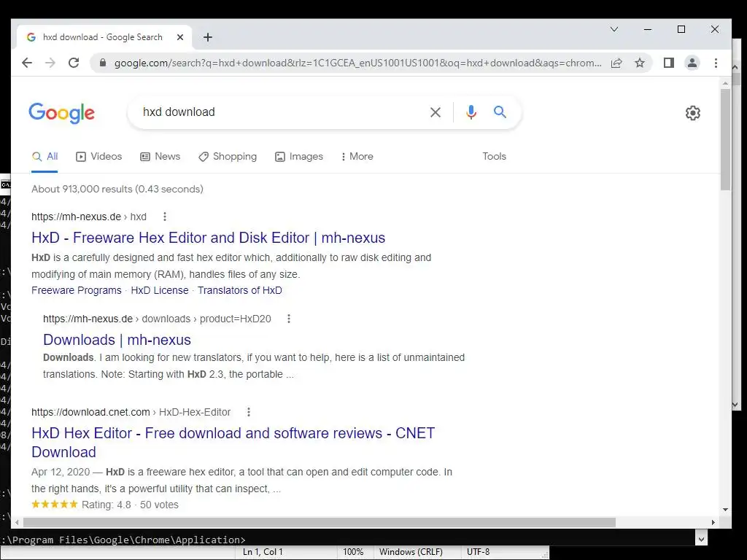Switch to News results
Viewport: 747px width, 560px height.
(x=160, y=156)
